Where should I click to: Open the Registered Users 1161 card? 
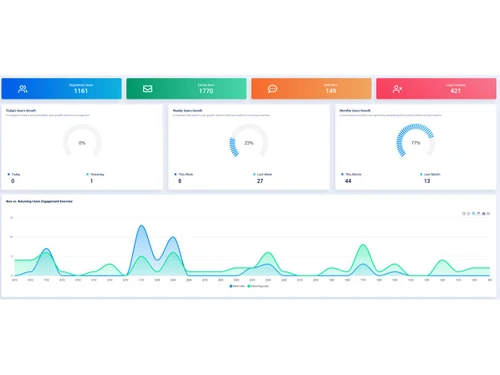(x=62, y=89)
